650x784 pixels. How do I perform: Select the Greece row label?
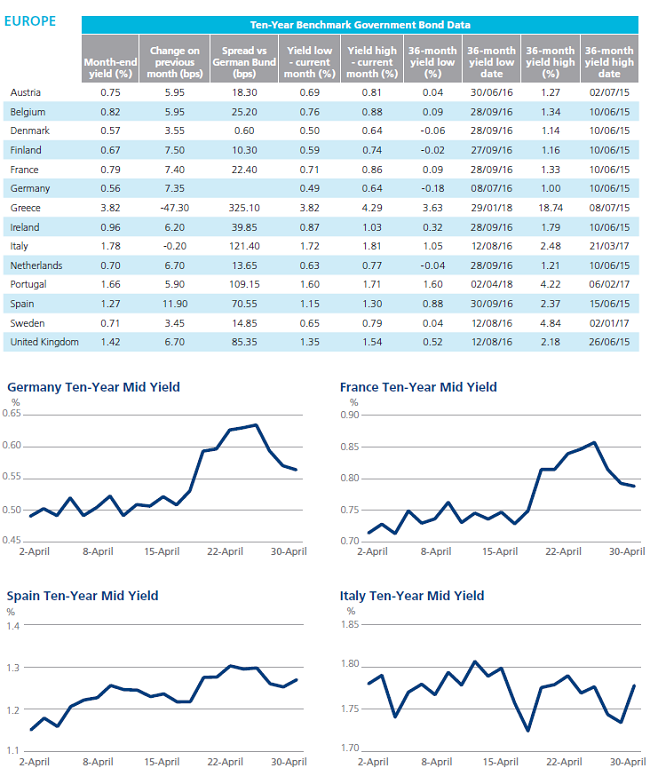coord(26,208)
